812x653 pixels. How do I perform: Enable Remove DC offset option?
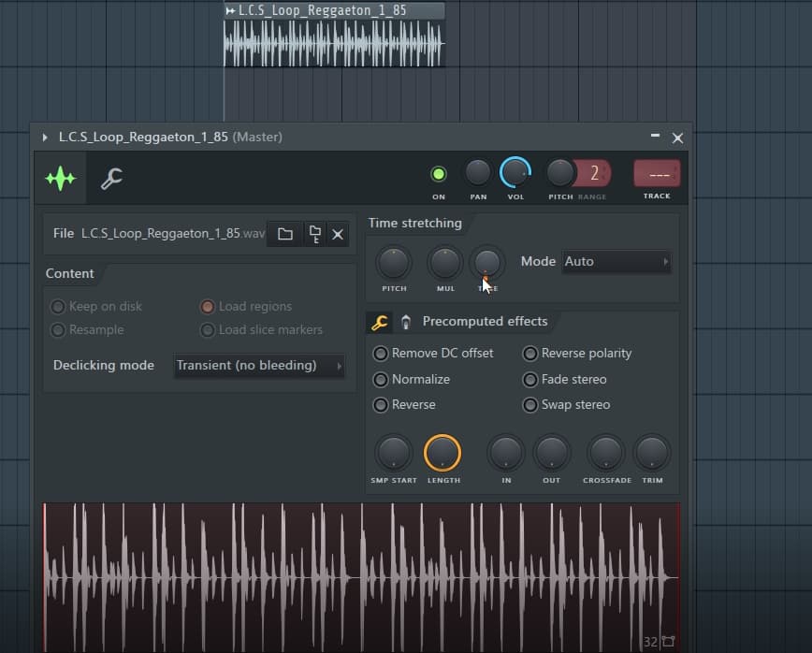[x=381, y=354]
